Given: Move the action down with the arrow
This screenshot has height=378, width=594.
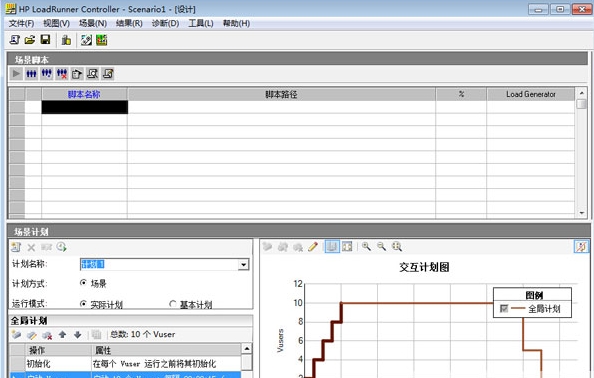Looking at the screenshot, I should [x=78, y=334].
